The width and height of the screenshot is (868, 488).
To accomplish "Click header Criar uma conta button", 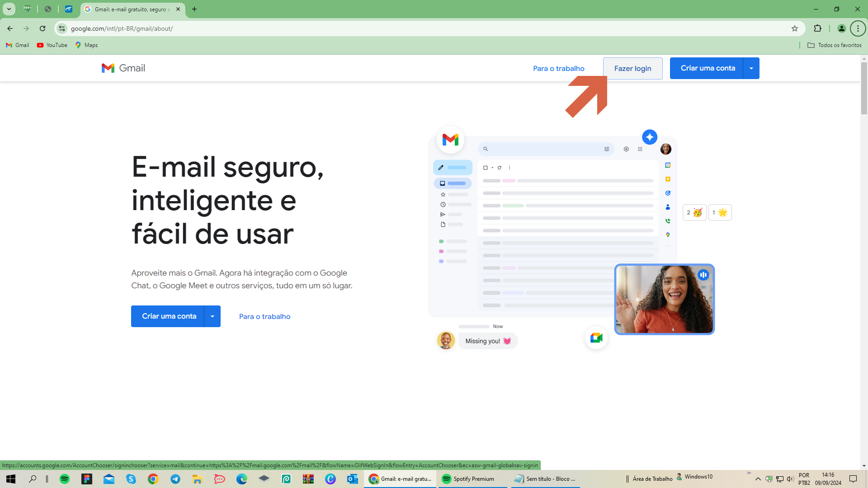I will pos(707,68).
